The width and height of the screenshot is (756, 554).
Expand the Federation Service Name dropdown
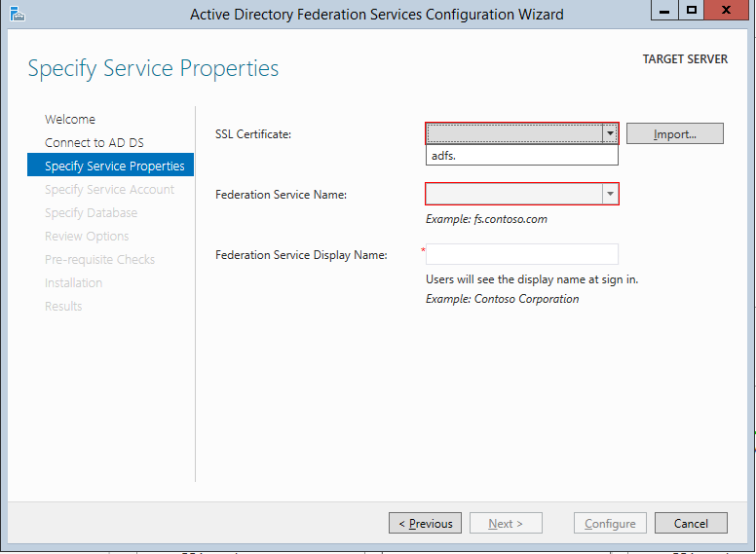tap(610, 195)
